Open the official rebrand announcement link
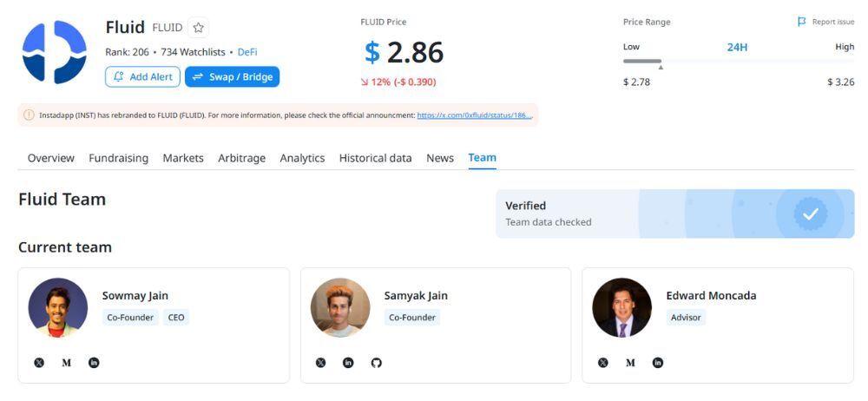 [x=474, y=115]
